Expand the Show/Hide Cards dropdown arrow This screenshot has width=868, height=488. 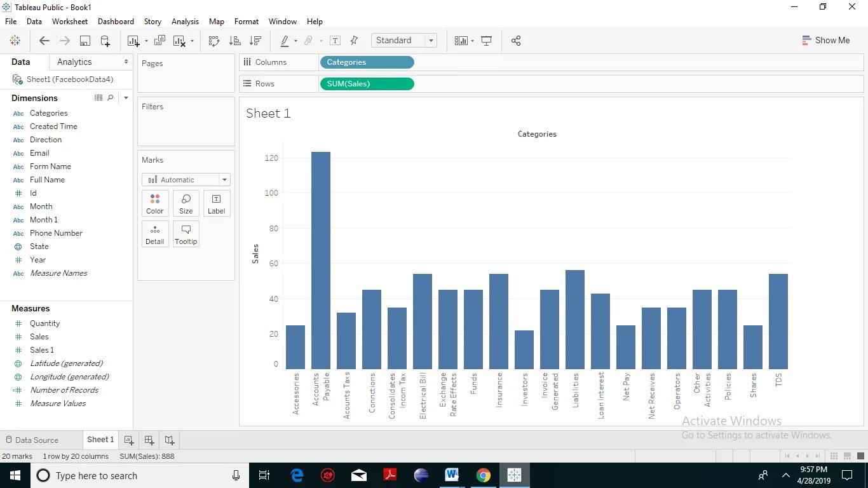[472, 41]
